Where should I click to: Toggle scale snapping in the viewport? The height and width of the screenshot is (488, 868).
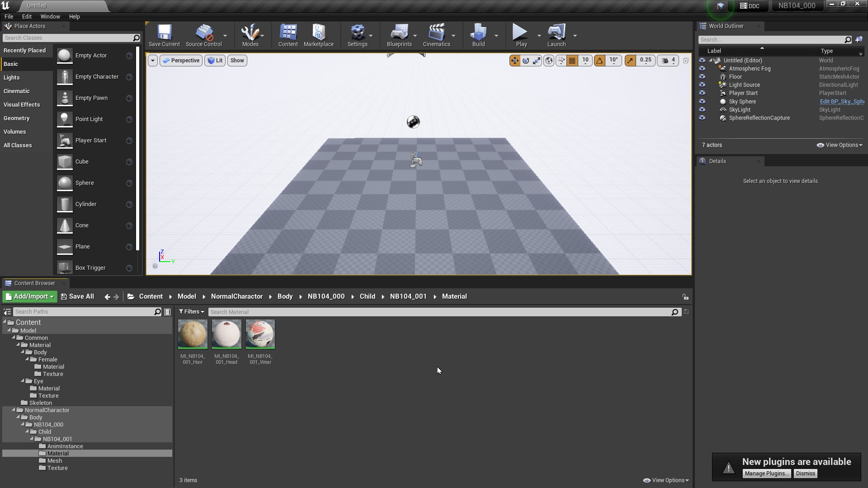630,61
